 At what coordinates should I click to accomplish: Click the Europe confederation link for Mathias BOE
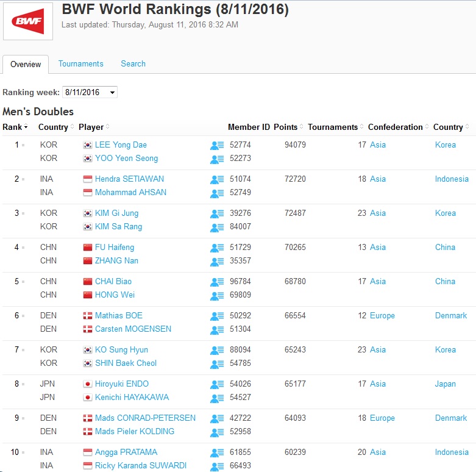382,316
